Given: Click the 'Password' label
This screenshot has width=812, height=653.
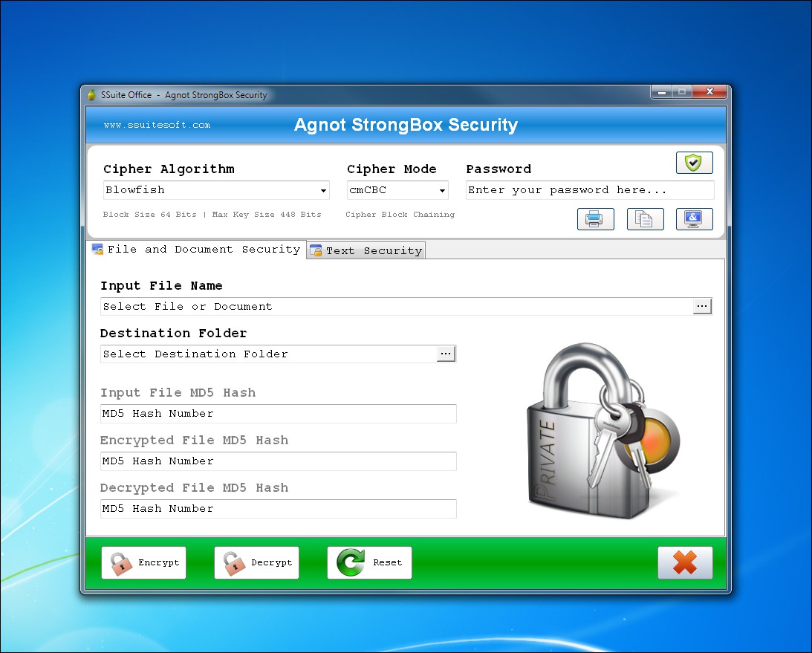Looking at the screenshot, I should pyautogui.click(x=498, y=169).
